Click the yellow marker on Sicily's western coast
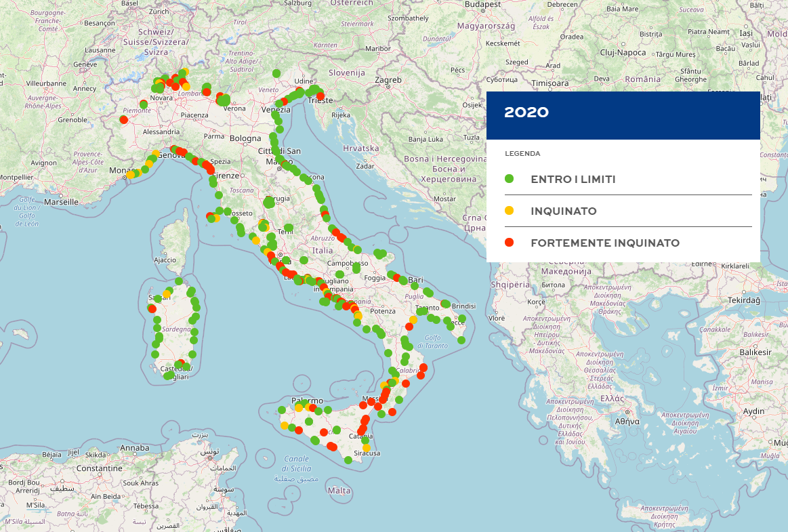This screenshot has width=788, height=532. (x=285, y=426)
